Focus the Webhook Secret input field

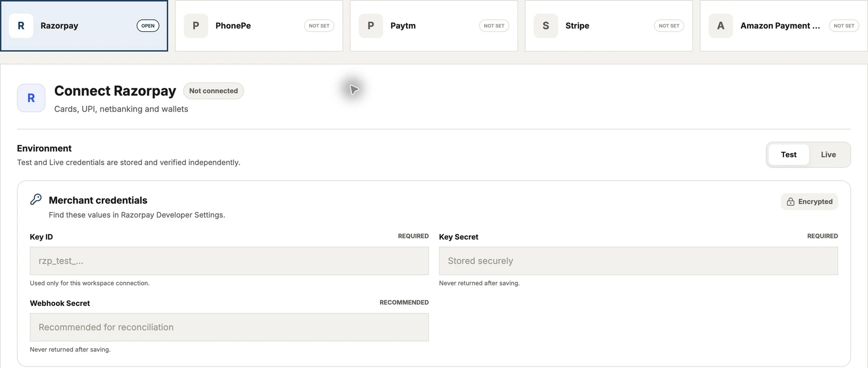pos(229,328)
